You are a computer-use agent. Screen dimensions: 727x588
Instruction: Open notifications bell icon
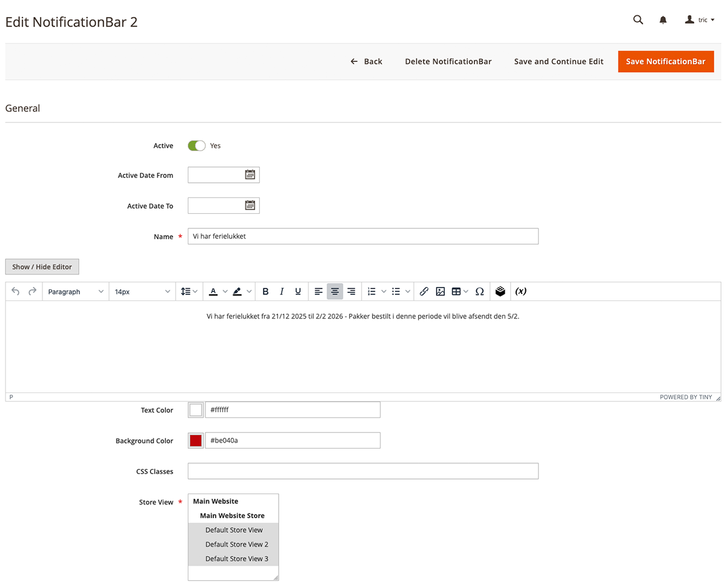coord(663,20)
